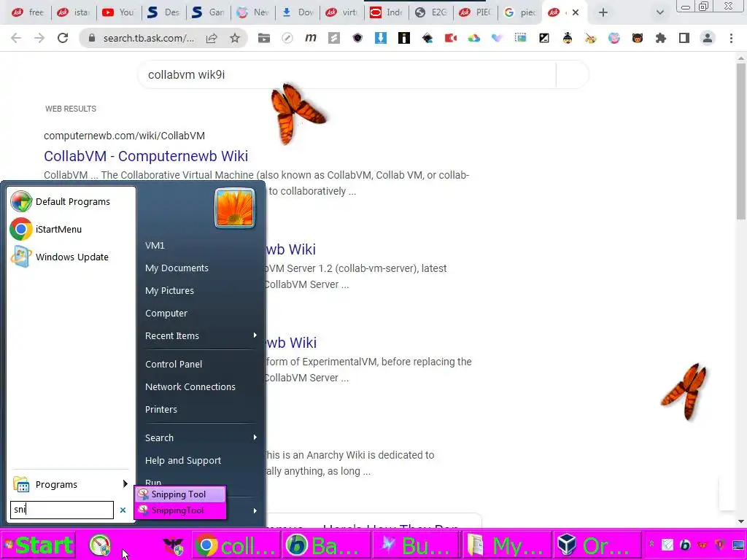Open Printers from Start menu
Screen dimensions: 747x560
point(161,409)
